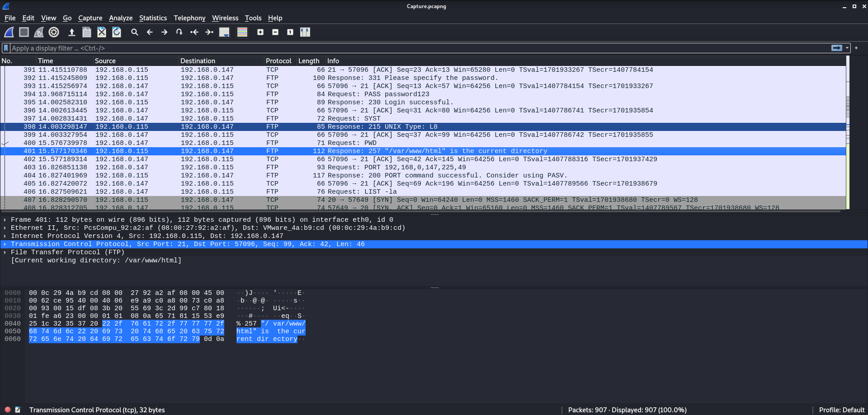
Task: Sort packets by the Length column
Action: pos(311,61)
